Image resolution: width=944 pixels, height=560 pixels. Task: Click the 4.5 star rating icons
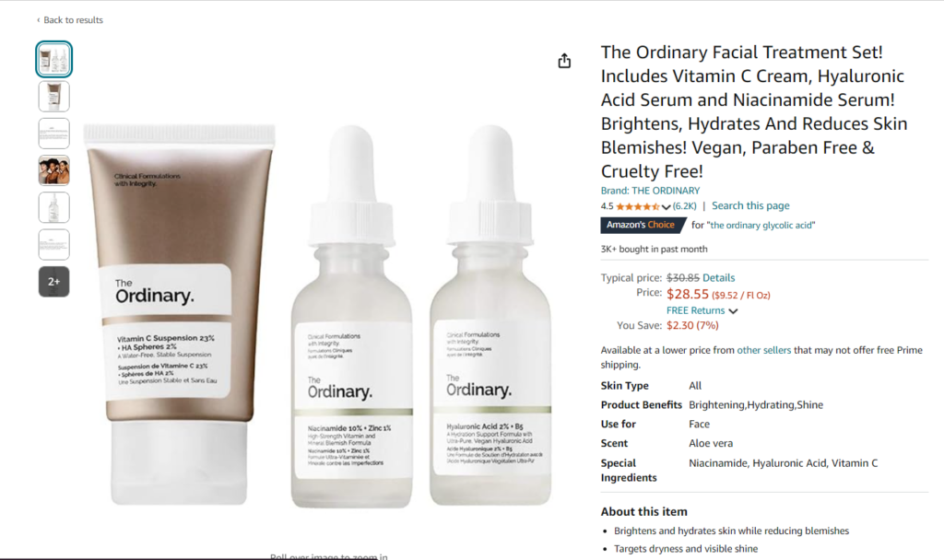pos(638,206)
